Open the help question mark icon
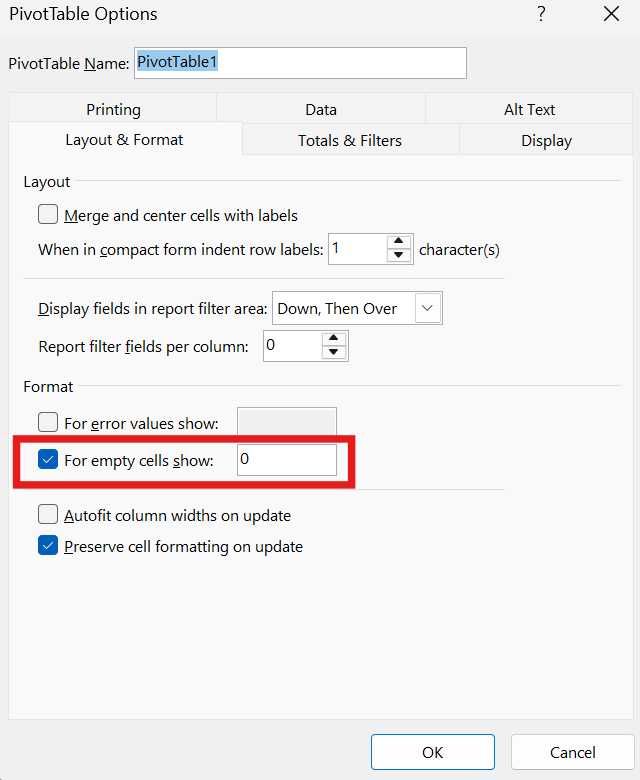 (541, 14)
